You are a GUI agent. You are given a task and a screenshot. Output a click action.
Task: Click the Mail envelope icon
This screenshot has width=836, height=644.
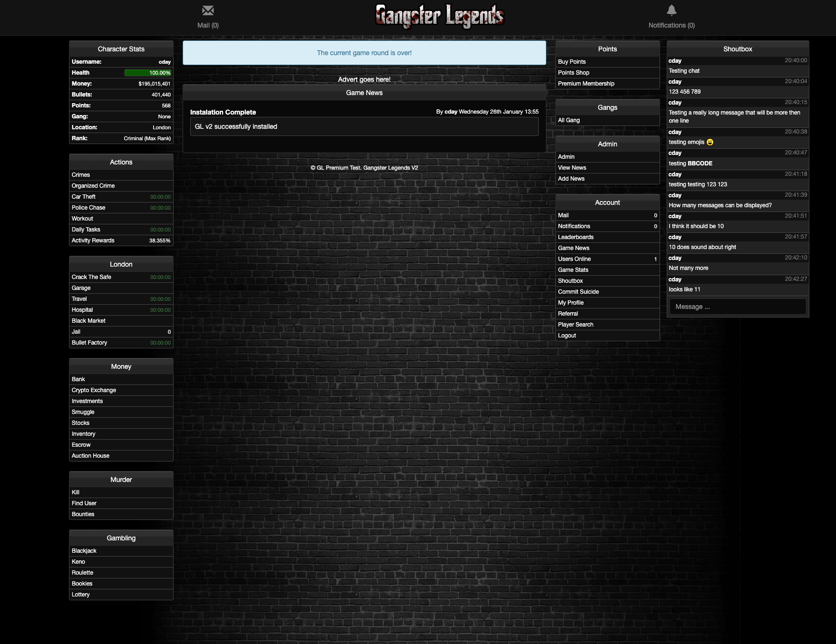tap(208, 10)
